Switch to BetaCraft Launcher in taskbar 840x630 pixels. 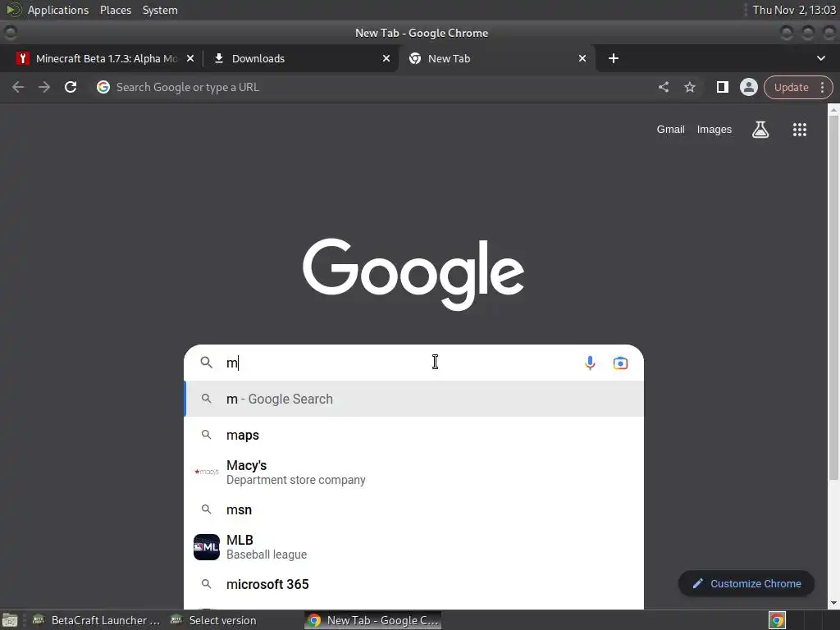[97, 620]
